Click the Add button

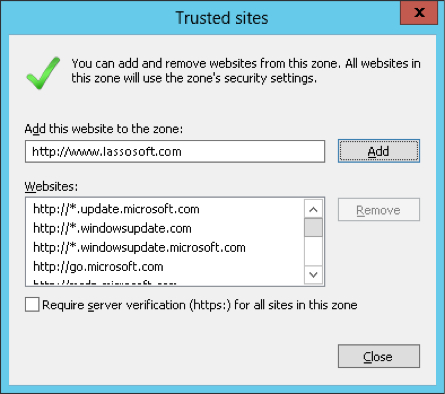379,151
